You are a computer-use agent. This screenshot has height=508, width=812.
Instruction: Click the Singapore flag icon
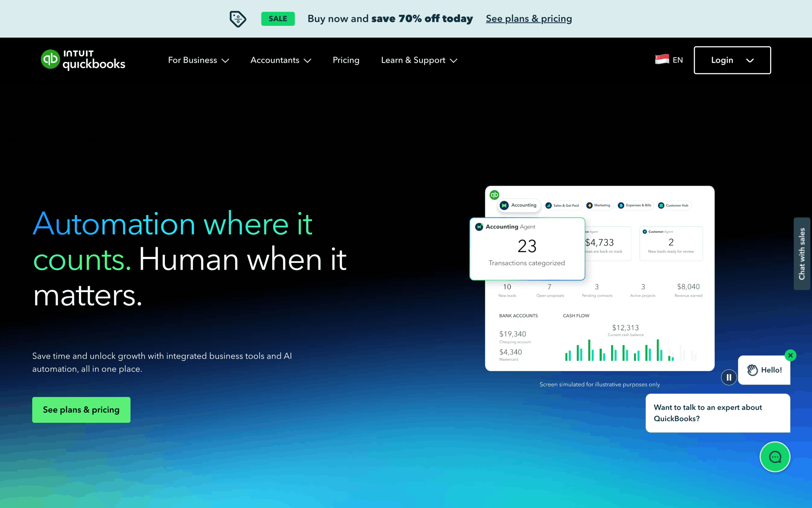click(662, 60)
